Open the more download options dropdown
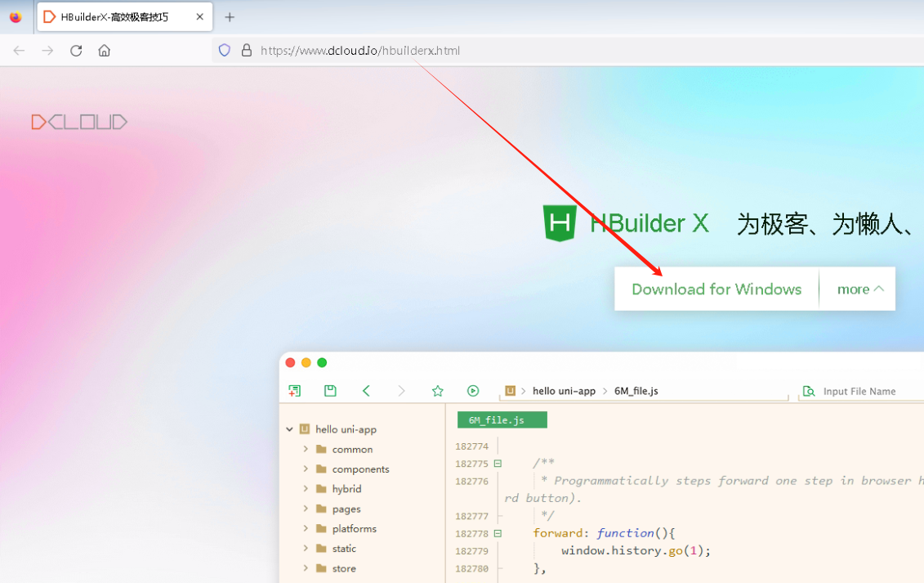The image size is (924, 583). tap(859, 289)
